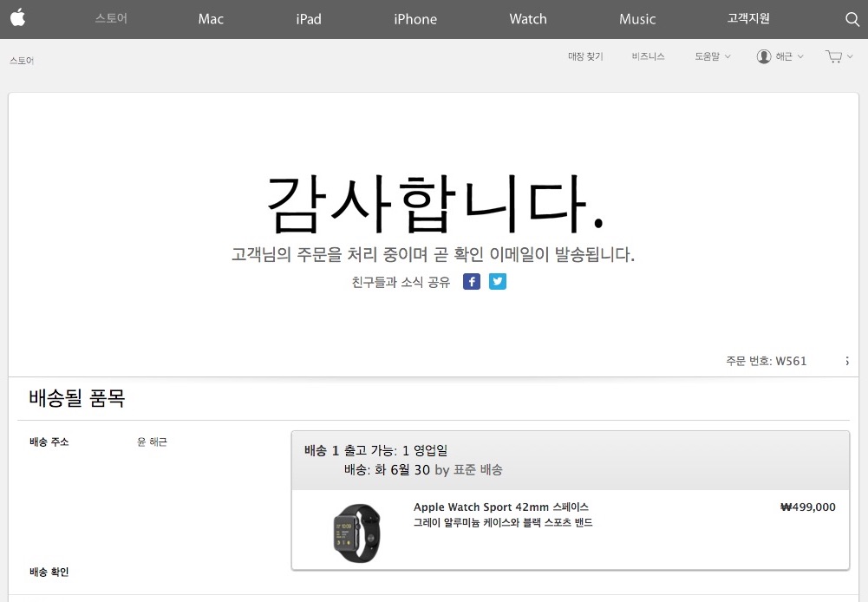Click the account avatar icon beside 해근
868x602 pixels.
764,56
